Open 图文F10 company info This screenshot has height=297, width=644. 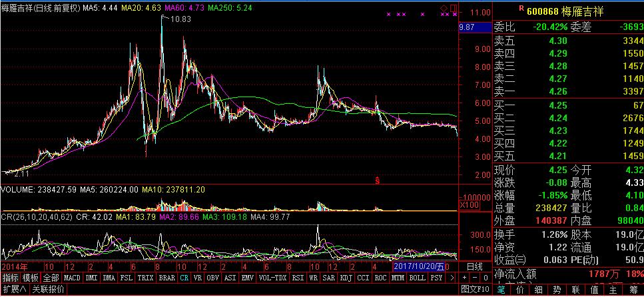pyautogui.click(x=475, y=289)
